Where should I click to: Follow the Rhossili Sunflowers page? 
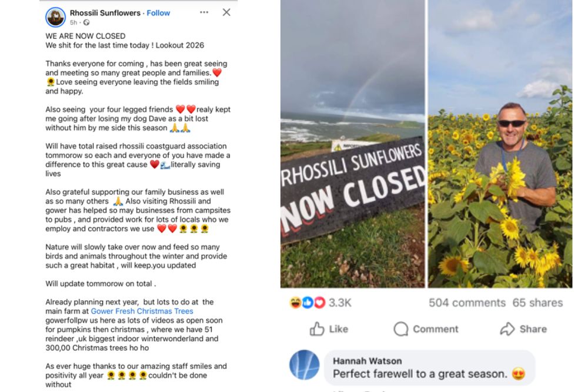tap(158, 13)
